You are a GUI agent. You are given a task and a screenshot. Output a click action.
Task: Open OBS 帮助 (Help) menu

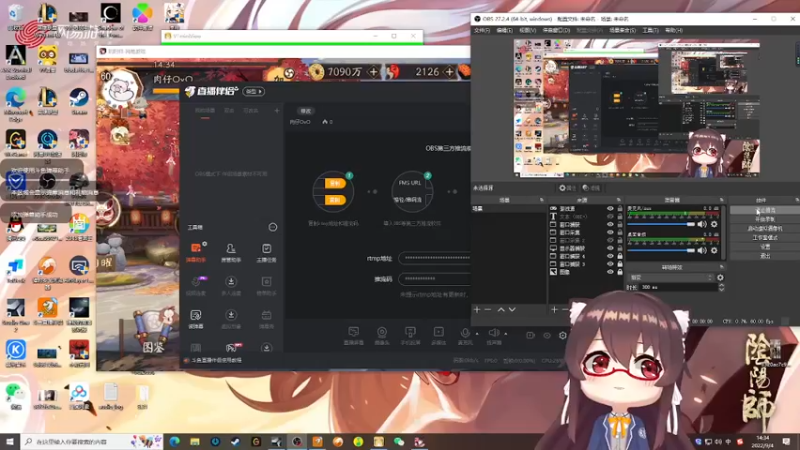(x=673, y=30)
